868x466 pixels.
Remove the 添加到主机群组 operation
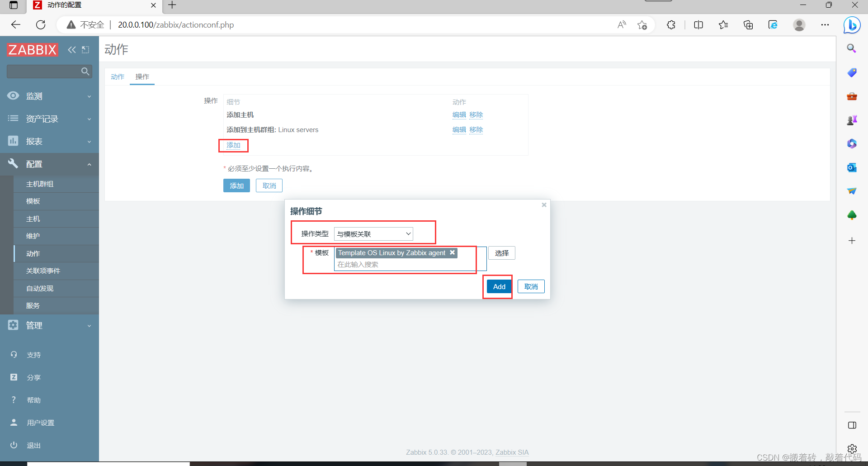(476, 129)
